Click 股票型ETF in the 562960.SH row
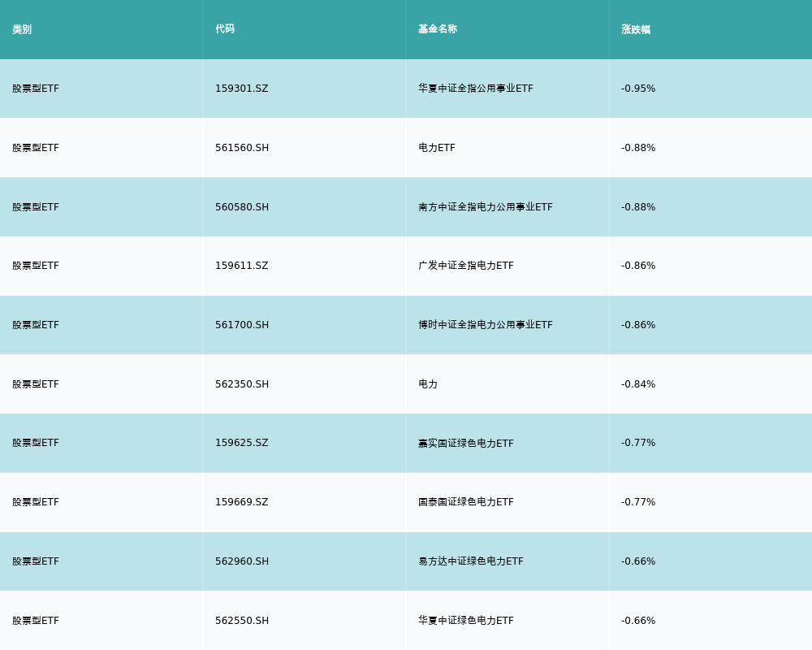The height and width of the screenshot is (650, 812). click(36, 561)
